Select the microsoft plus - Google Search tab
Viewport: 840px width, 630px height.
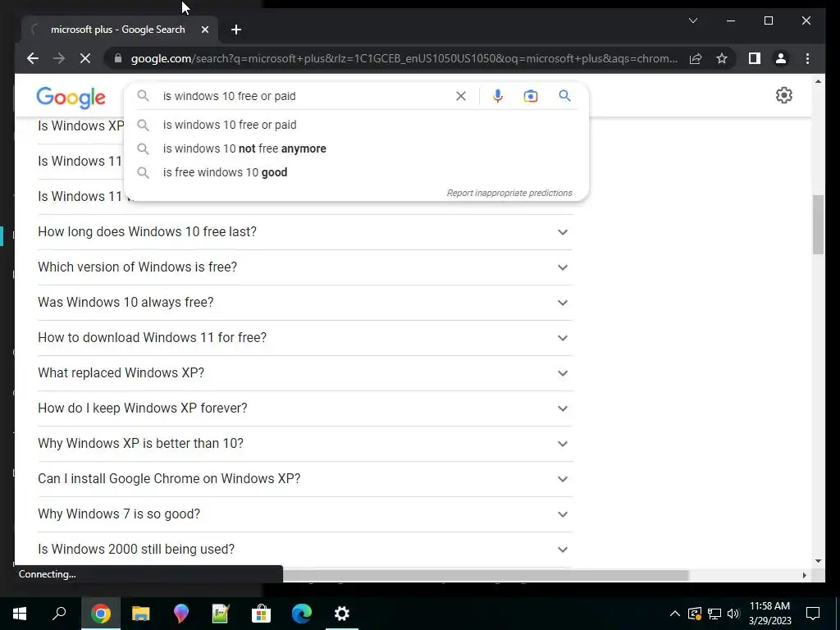tap(119, 30)
